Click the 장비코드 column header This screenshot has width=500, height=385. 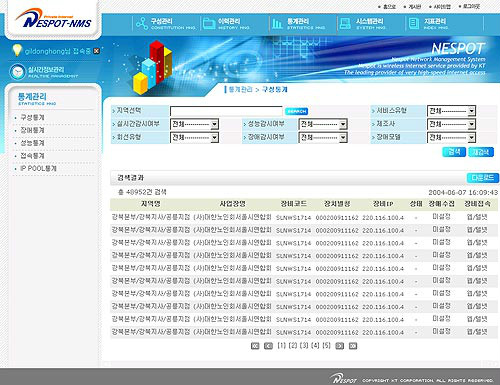pos(293,204)
